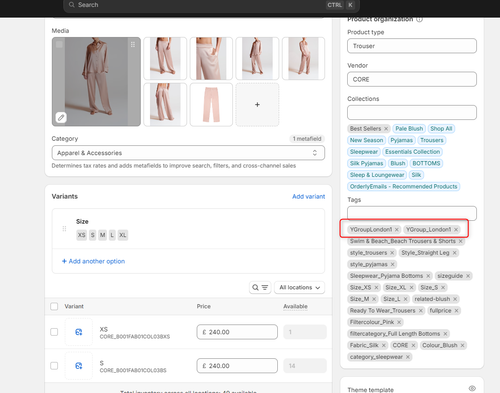
Task: Select the flat pink trousers thumbnail
Action: click(x=211, y=105)
